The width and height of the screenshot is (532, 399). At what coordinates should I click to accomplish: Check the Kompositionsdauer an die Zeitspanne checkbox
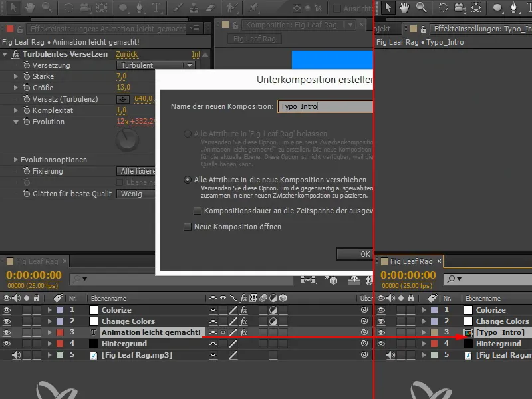point(198,211)
